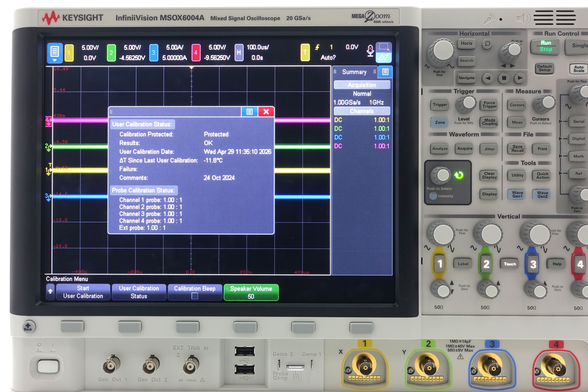Push the Touch toggle button
The height and width of the screenshot is (392, 588).
coord(510,264)
